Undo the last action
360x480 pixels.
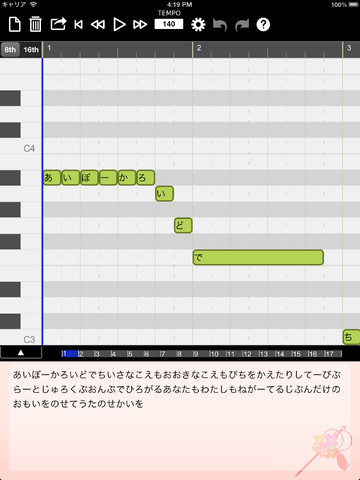[220, 25]
